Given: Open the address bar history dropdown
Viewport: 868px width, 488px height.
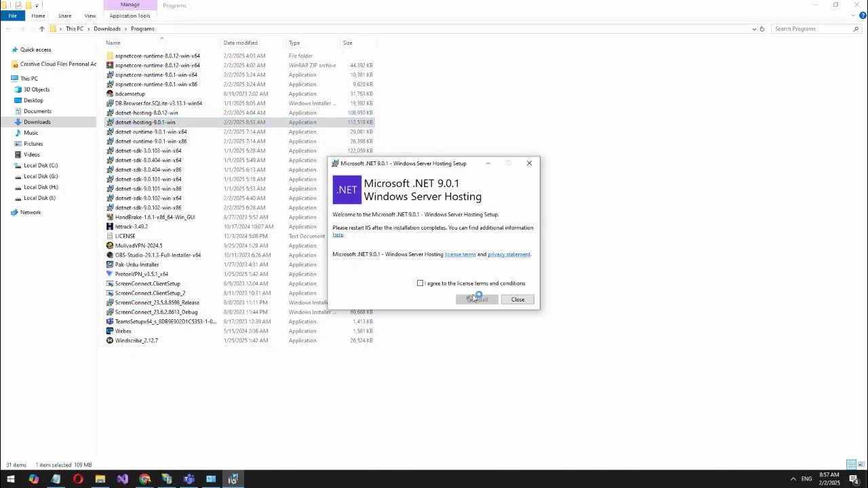Looking at the screenshot, I should 754,28.
